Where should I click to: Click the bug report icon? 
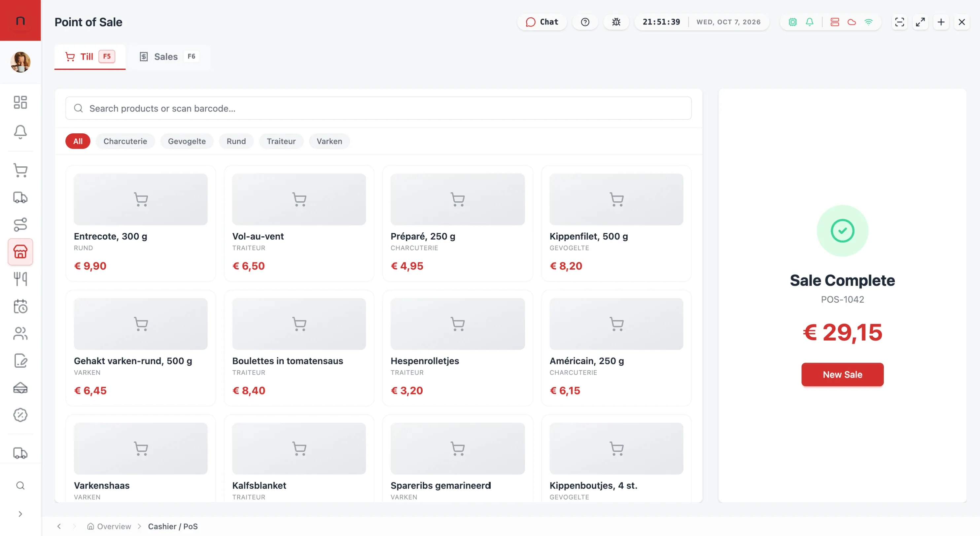click(x=616, y=22)
